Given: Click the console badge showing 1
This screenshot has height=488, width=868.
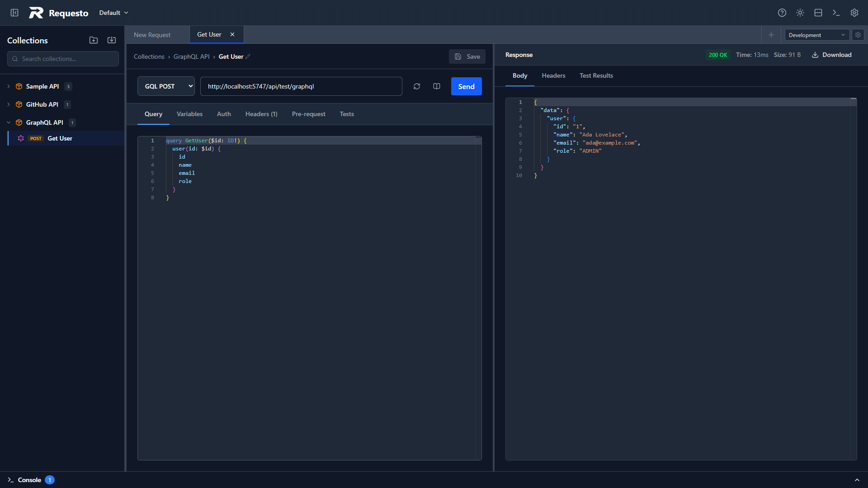Looking at the screenshot, I should (x=50, y=480).
